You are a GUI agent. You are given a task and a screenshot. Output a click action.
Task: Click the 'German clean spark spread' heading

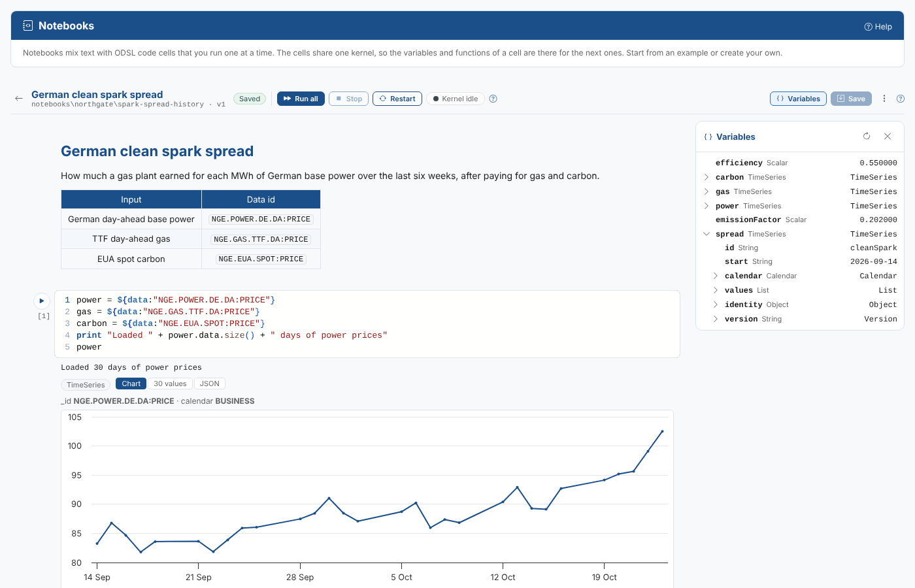pyautogui.click(x=157, y=151)
